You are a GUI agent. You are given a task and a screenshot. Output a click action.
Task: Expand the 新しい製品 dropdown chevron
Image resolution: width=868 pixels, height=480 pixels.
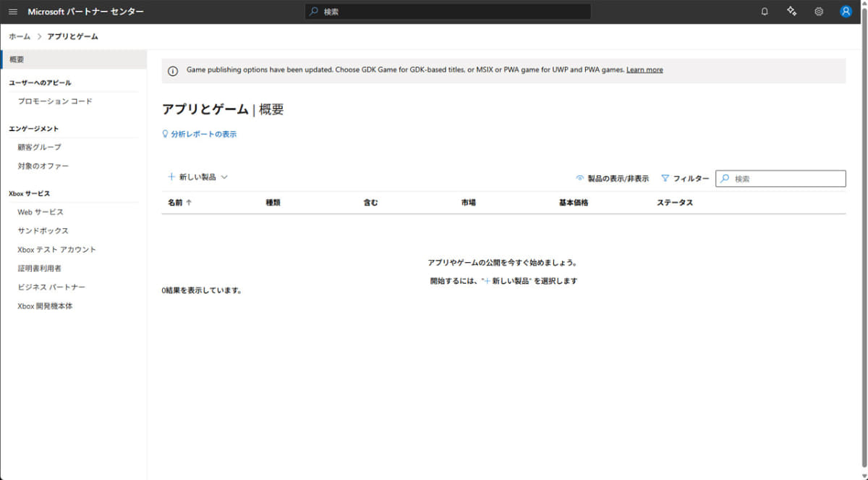(x=224, y=177)
